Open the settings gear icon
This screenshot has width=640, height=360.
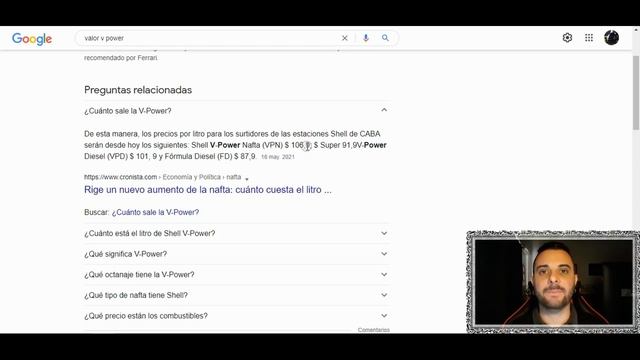(x=567, y=38)
